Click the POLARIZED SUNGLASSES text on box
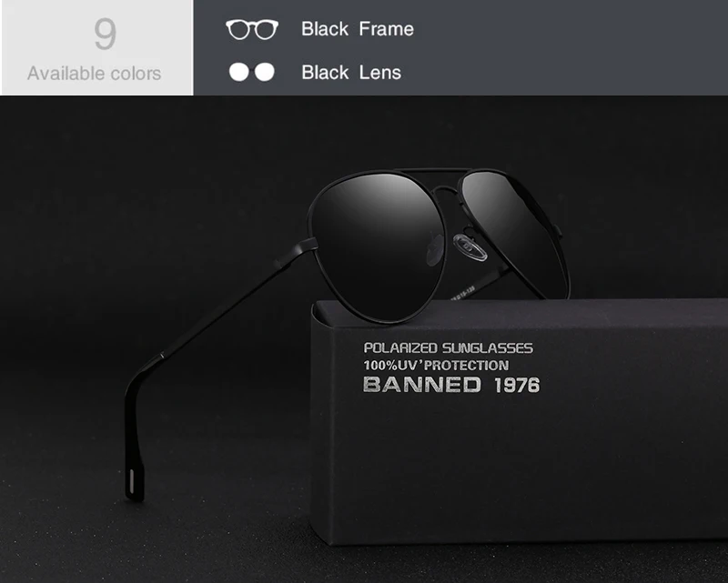728x583 pixels. pos(448,348)
